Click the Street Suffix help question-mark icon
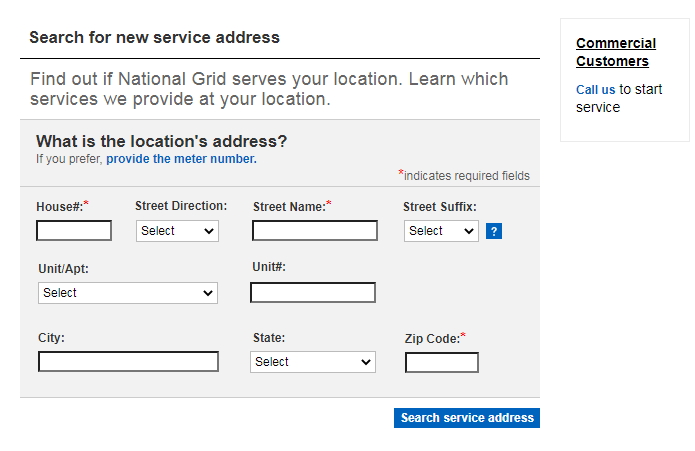The width and height of the screenshot is (695, 451). (494, 231)
